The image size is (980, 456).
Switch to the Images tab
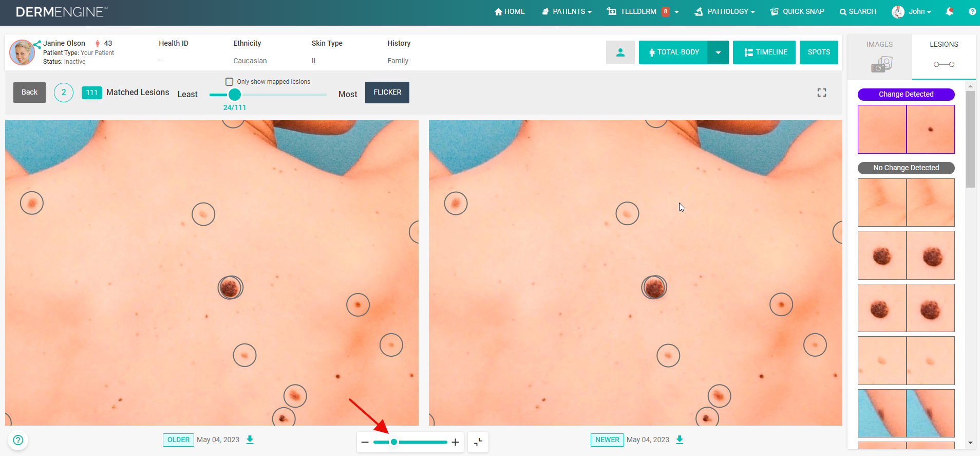coord(879,57)
